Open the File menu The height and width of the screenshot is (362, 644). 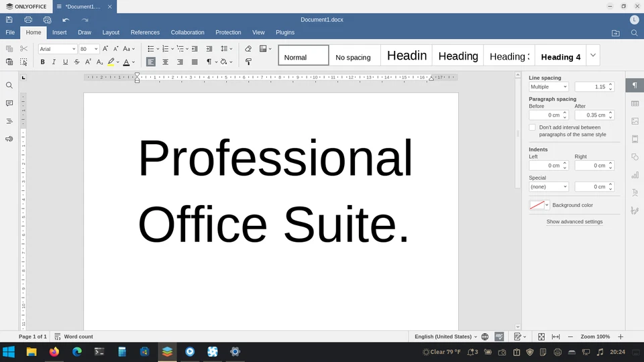click(x=10, y=32)
